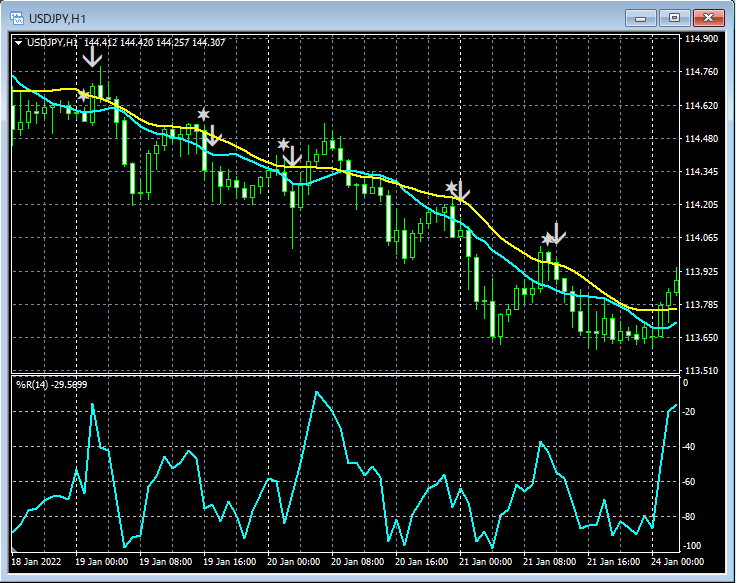This screenshot has height=583, width=737.
Task: Click the 113.925 price scale label
Action: 701,272
